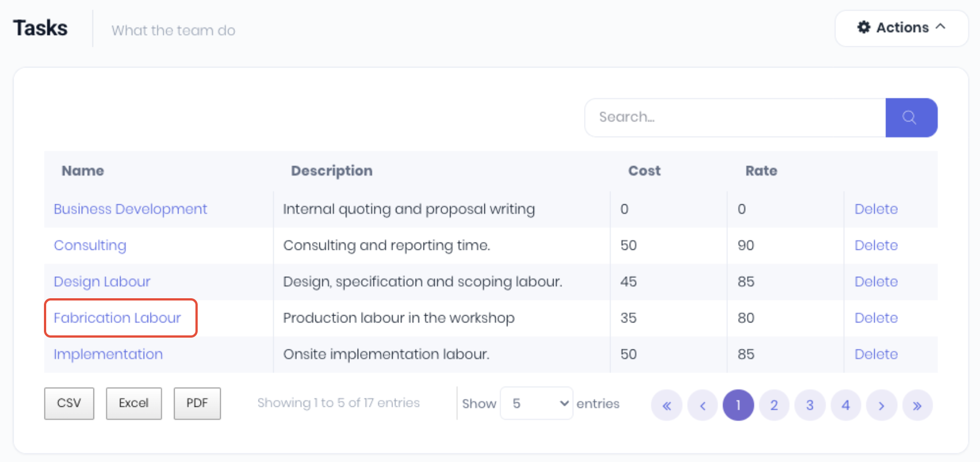
Task: Export table as PDF
Action: click(197, 403)
